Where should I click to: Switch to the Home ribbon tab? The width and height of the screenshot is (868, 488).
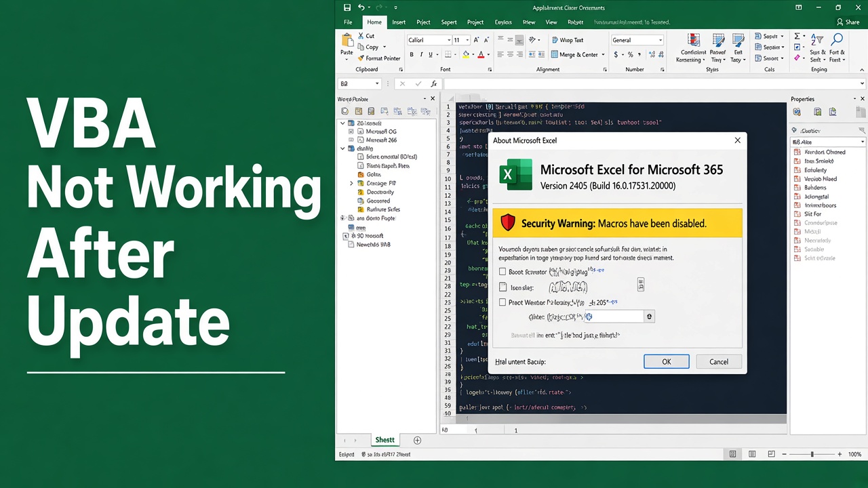(374, 22)
